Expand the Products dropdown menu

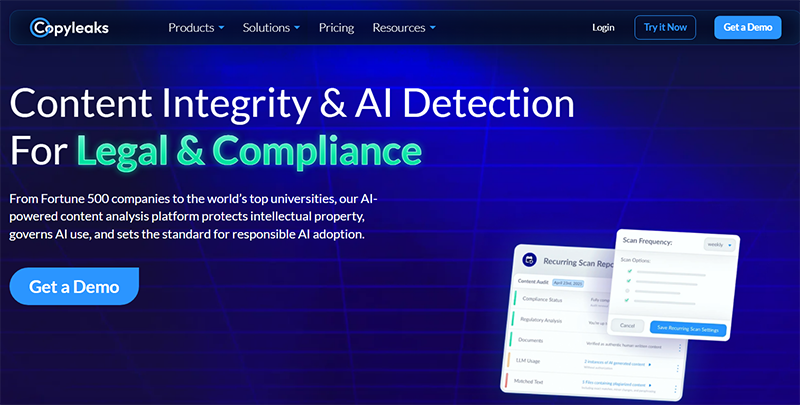[x=196, y=28]
